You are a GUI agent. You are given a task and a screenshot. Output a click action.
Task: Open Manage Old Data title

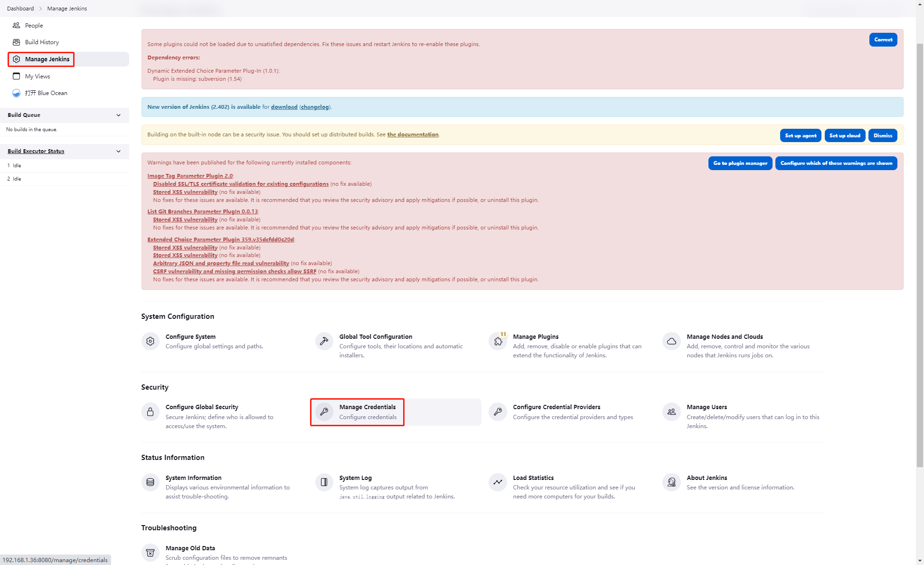190,548
